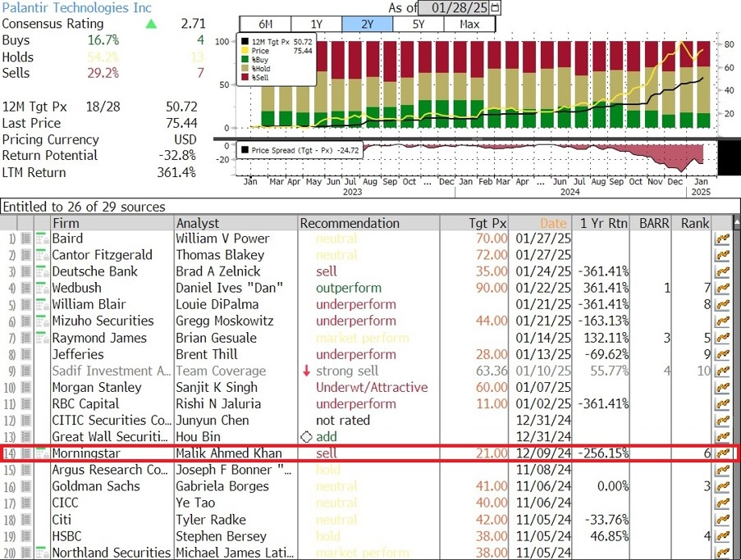Click the As of date field
Image resolution: width=741 pixels, height=560 pixels.
tap(454, 7)
